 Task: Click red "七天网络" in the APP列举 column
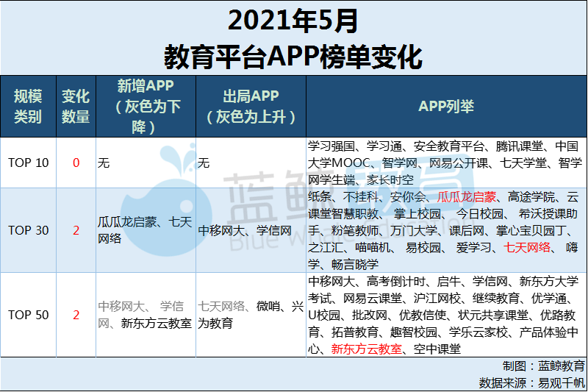coord(527,248)
